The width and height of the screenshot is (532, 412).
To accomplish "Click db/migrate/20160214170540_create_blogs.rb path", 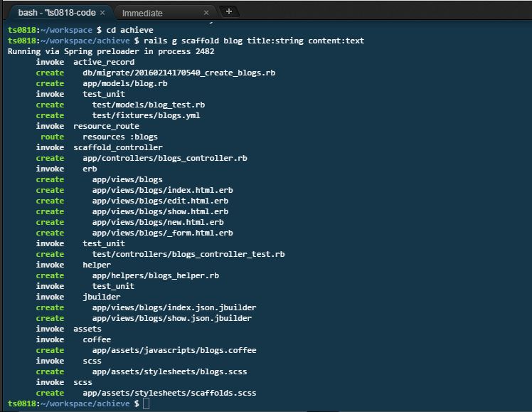I will [x=179, y=73].
